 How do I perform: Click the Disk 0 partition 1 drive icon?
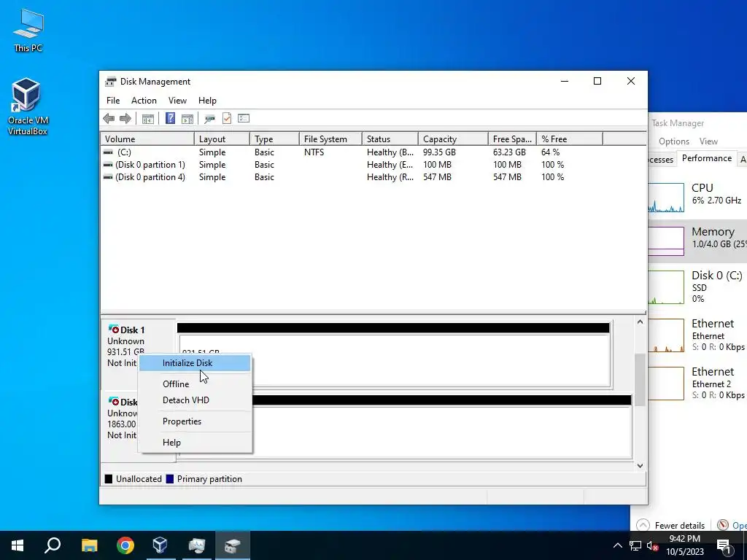point(108,165)
